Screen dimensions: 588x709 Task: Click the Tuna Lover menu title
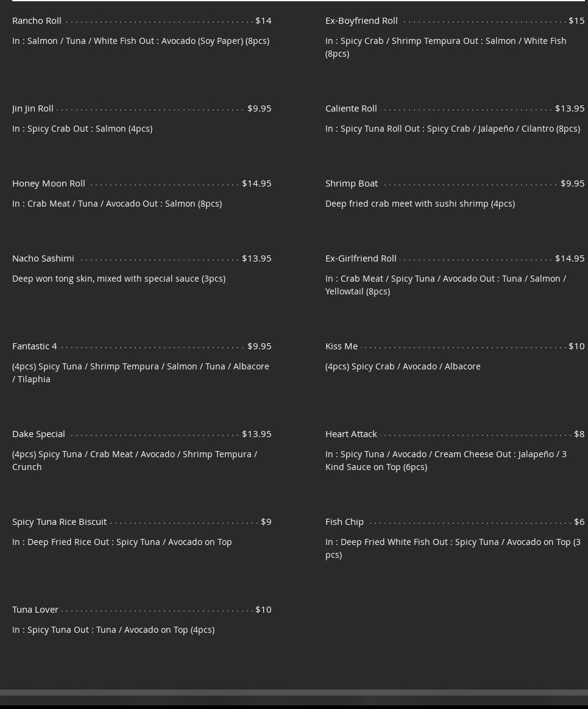(x=35, y=609)
